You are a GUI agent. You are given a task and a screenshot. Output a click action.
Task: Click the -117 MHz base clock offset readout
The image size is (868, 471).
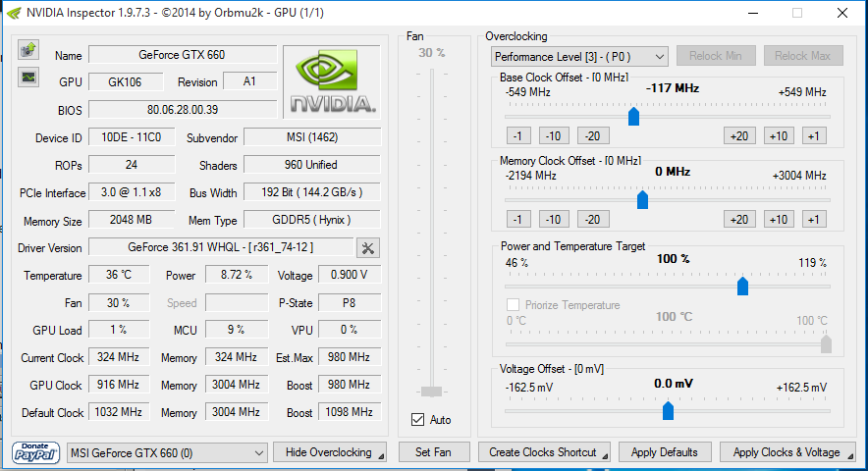(673, 88)
